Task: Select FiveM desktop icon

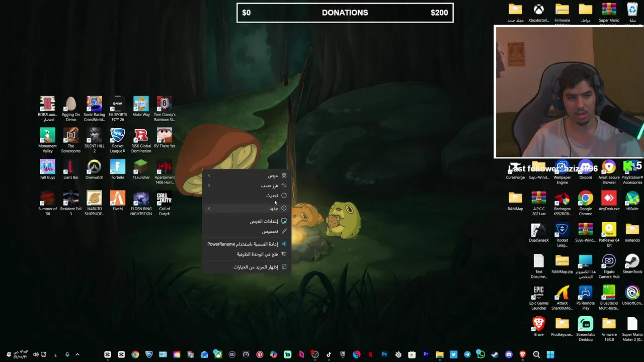Action: click(x=118, y=201)
